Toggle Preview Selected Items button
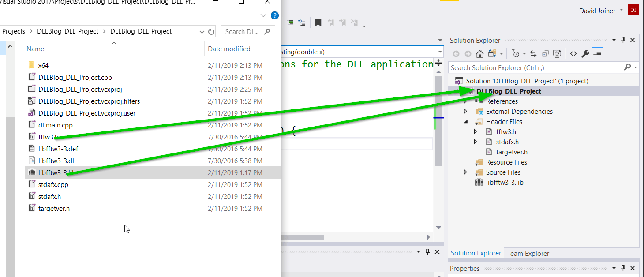Image resolution: width=644 pixels, height=277 pixels. pyautogui.click(x=597, y=54)
